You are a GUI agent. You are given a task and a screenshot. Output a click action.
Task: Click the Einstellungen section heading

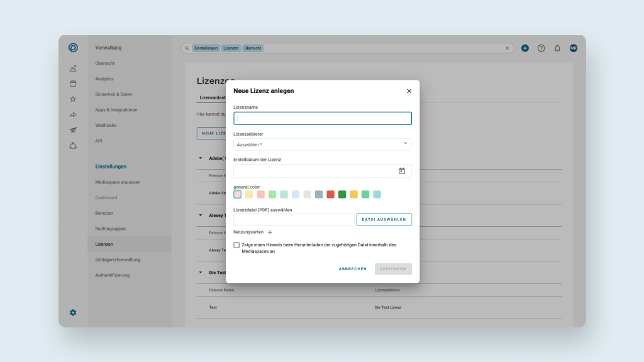111,167
